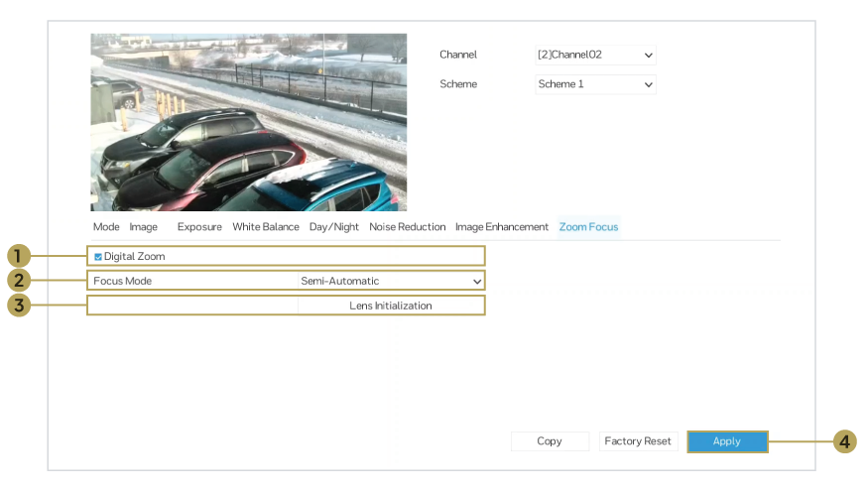Select the Zoom Focus tab

(x=588, y=227)
